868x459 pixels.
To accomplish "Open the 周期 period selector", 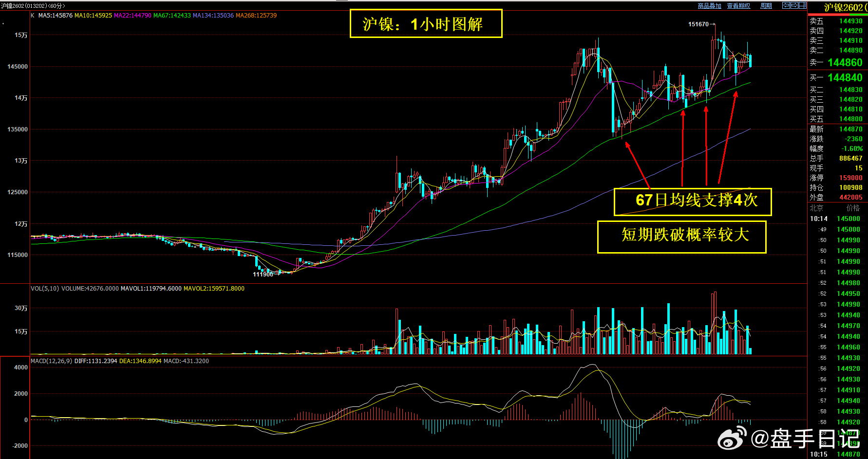I will (x=766, y=6).
